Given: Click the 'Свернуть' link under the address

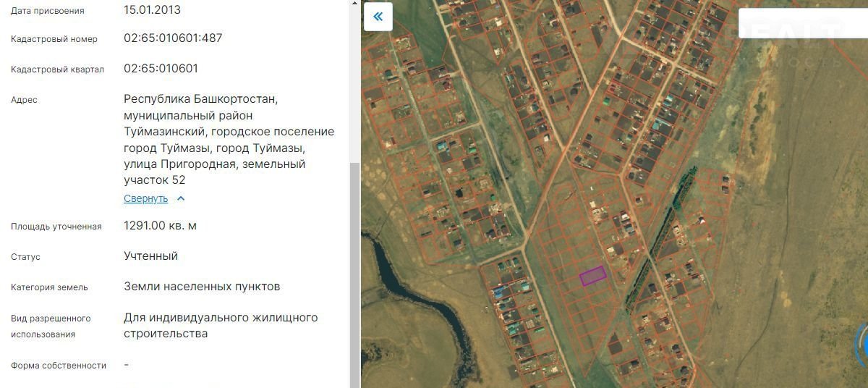Looking at the screenshot, I should [145, 198].
